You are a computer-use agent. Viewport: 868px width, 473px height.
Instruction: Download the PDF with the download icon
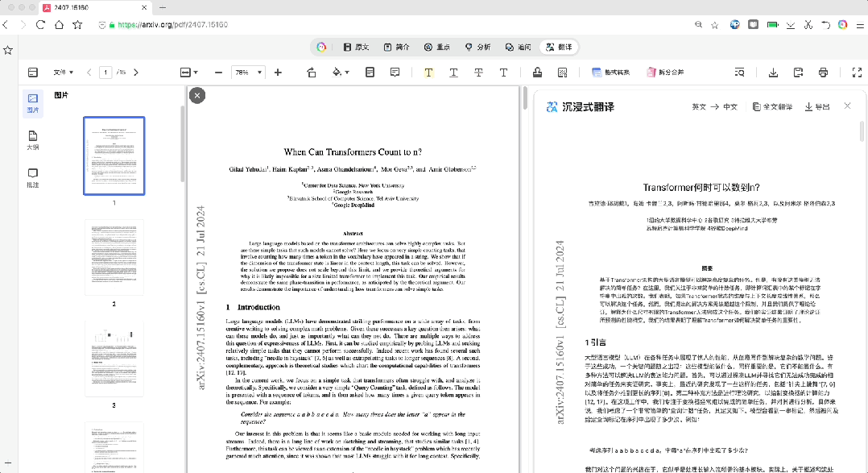[x=773, y=72]
